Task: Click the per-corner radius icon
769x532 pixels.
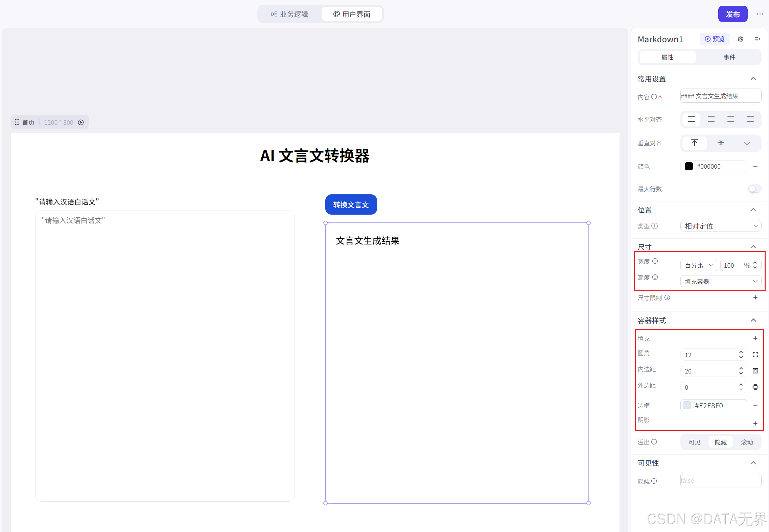Action: pyautogui.click(x=755, y=355)
